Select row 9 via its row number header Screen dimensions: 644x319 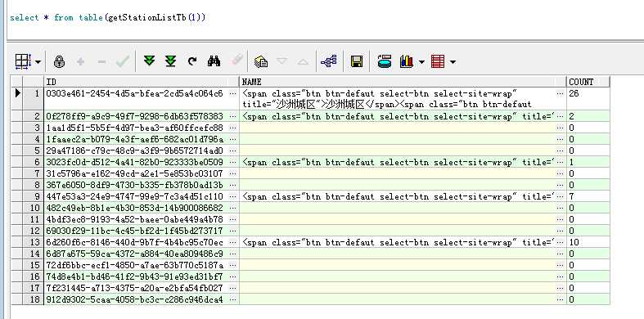(x=33, y=196)
